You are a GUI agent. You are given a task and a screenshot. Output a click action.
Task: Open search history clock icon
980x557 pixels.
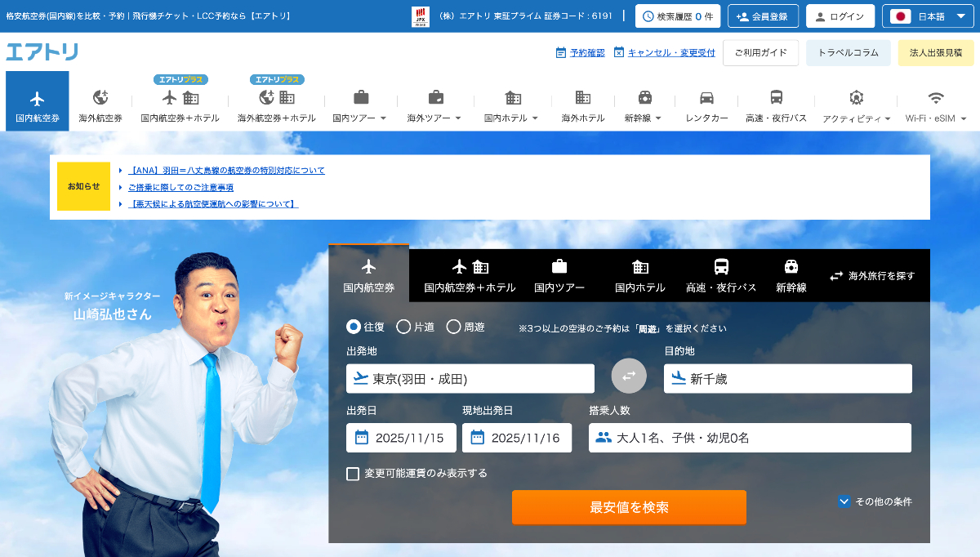[648, 16]
